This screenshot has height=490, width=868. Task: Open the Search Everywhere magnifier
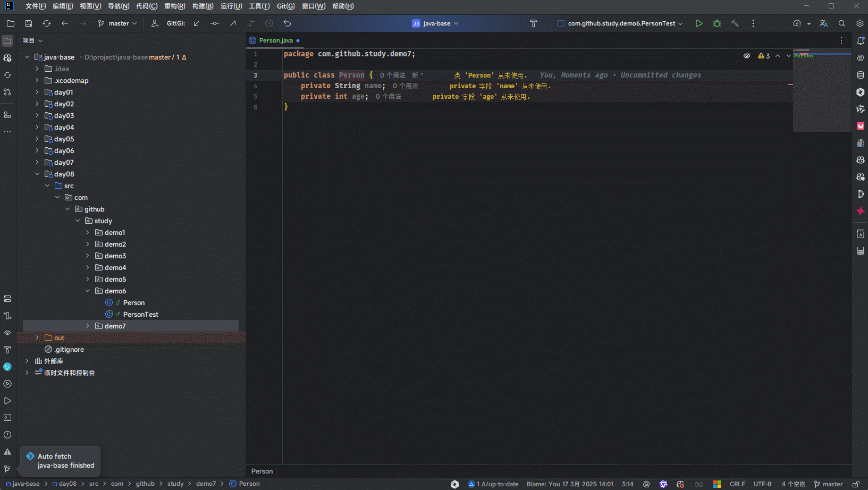point(842,23)
